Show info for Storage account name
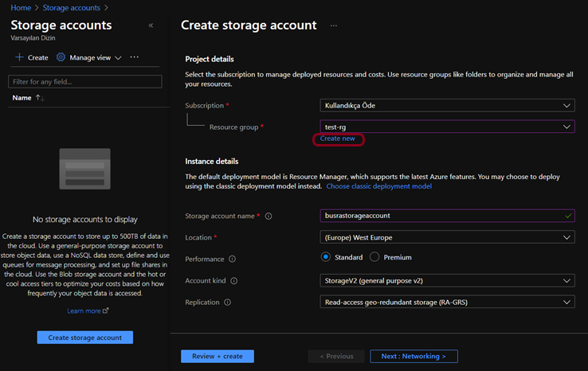Viewport: 588px width, 371px height. click(x=269, y=217)
